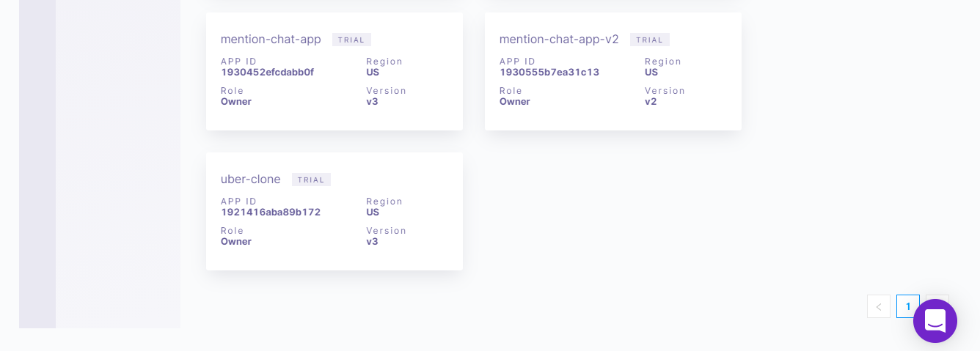Go to previous page arrow
Image resolution: width=980 pixels, height=351 pixels.
(x=879, y=306)
